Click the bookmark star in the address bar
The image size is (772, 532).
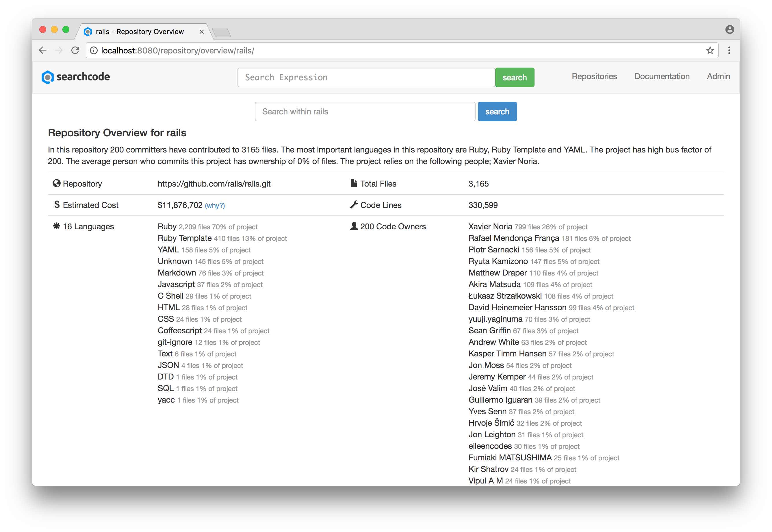pyautogui.click(x=710, y=50)
